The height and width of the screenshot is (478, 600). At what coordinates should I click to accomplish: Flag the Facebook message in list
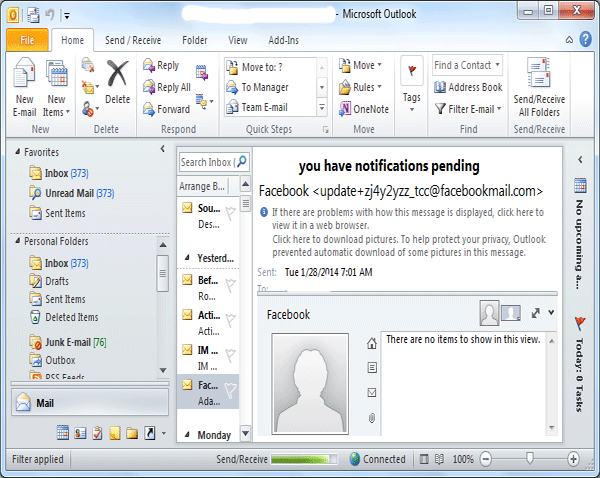coord(230,390)
